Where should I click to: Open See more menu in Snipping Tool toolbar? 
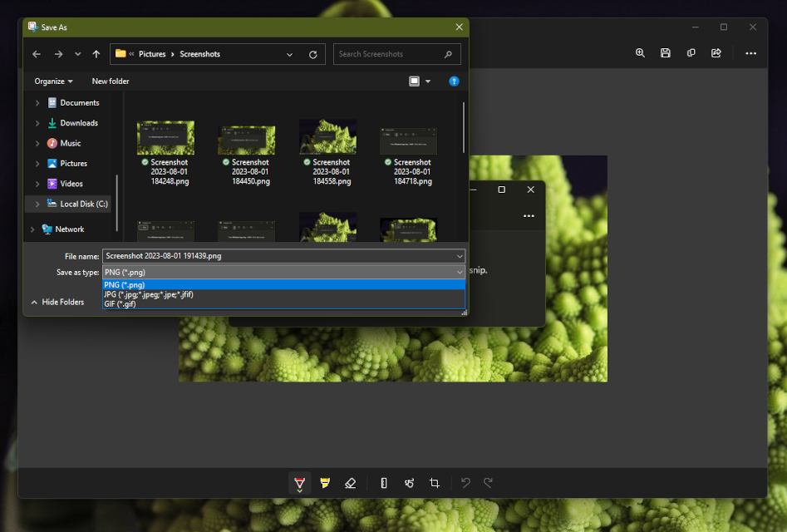tap(751, 53)
